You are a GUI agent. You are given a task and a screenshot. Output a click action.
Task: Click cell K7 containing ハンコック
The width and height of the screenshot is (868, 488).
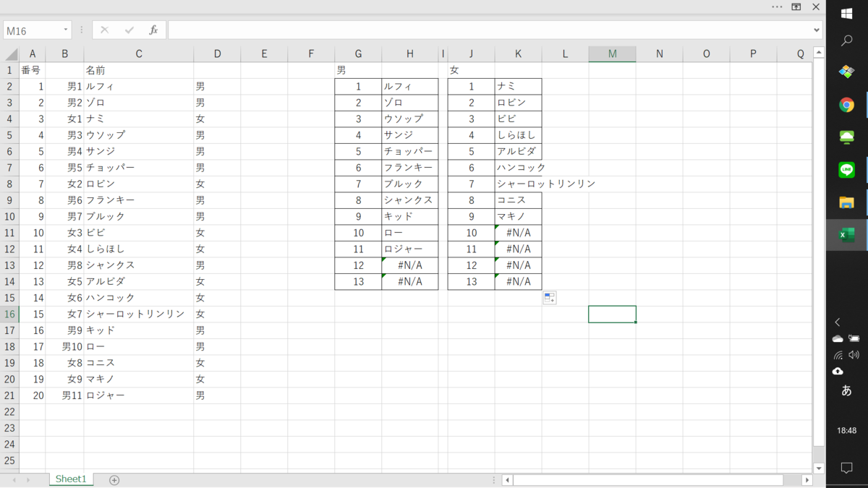pos(518,168)
